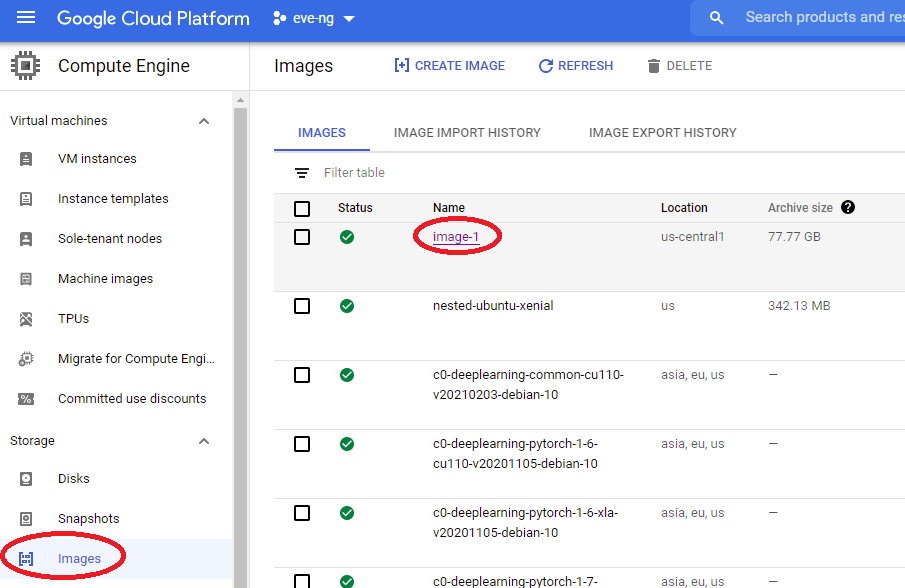
Task: Check the pytorch-1-6-cu110 row checkbox
Action: point(302,444)
